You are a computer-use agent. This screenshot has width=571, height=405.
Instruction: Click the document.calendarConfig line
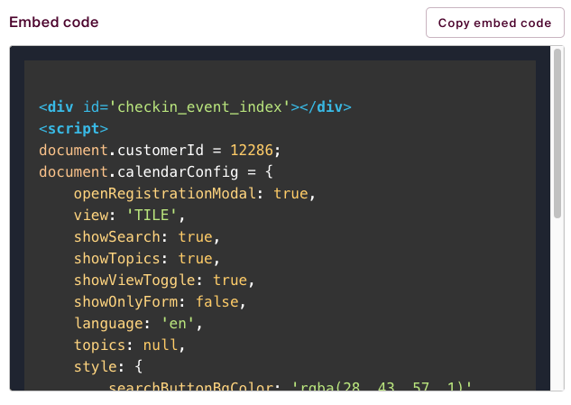pyautogui.click(x=156, y=172)
